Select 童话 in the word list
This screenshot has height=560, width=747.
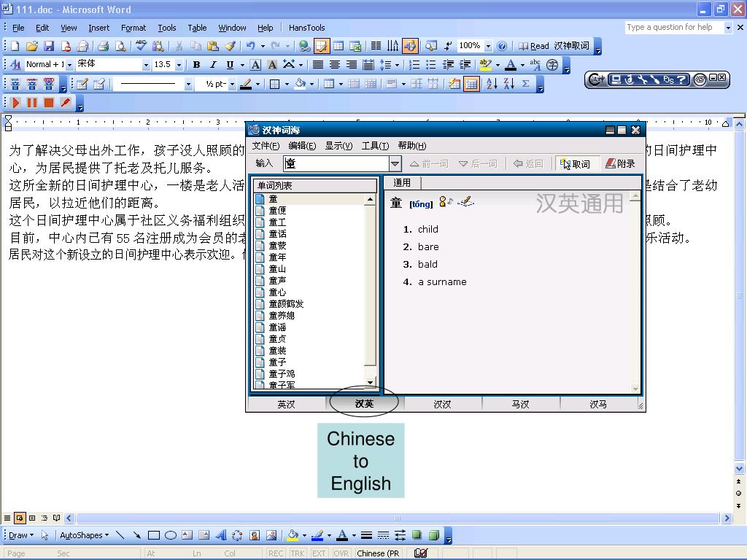(277, 234)
